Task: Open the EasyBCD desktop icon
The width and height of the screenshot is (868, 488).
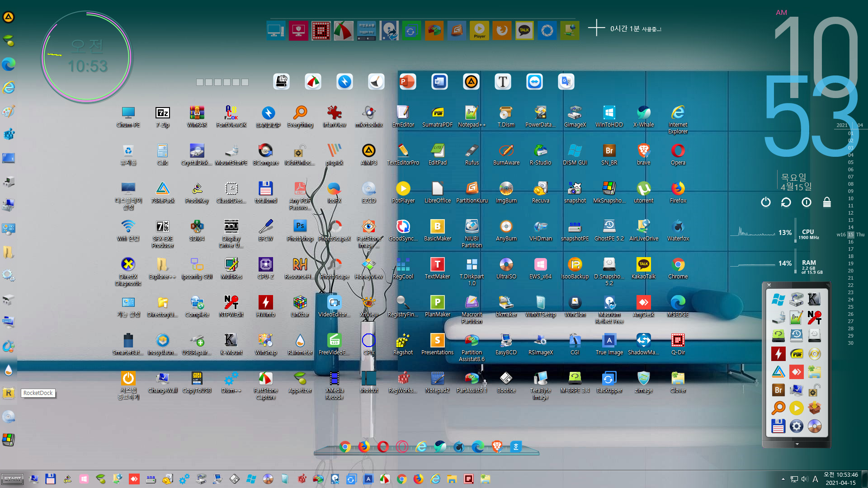Action: 506,344
